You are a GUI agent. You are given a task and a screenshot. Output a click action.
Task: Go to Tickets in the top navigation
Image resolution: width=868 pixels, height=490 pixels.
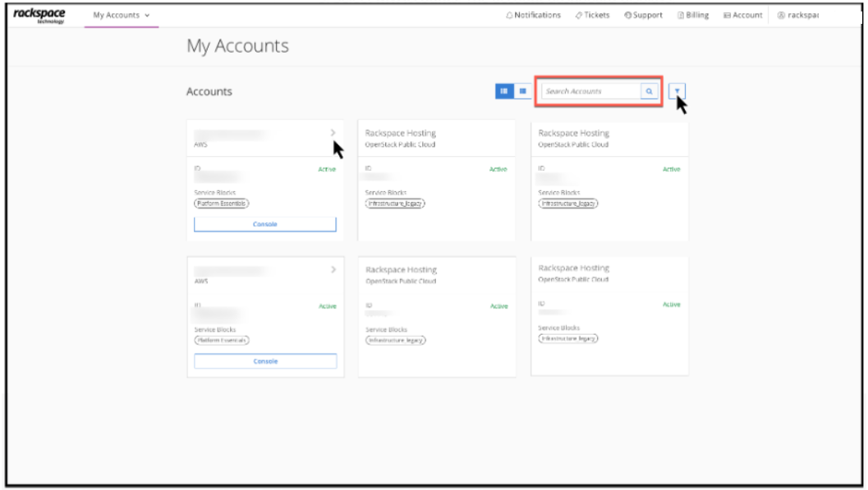pyautogui.click(x=592, y=15)
